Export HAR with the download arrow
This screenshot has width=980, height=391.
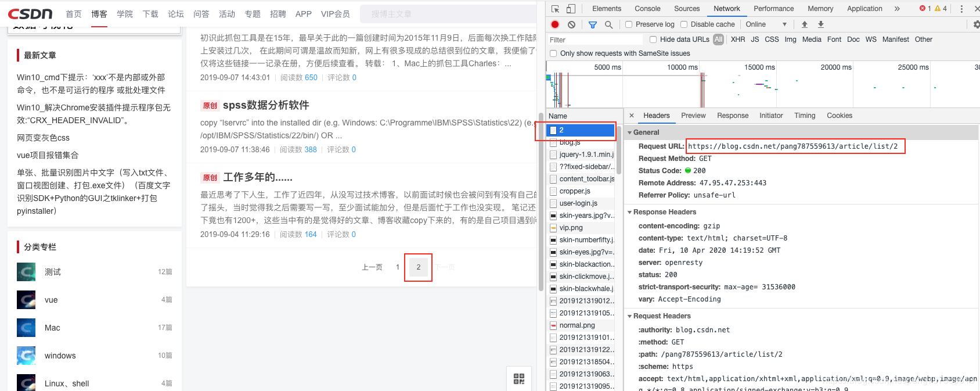click(821, 24)
